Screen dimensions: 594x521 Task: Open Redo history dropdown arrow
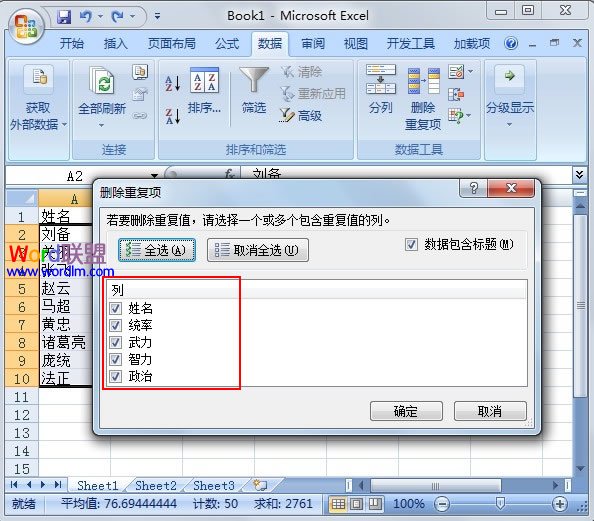(133, 16)
